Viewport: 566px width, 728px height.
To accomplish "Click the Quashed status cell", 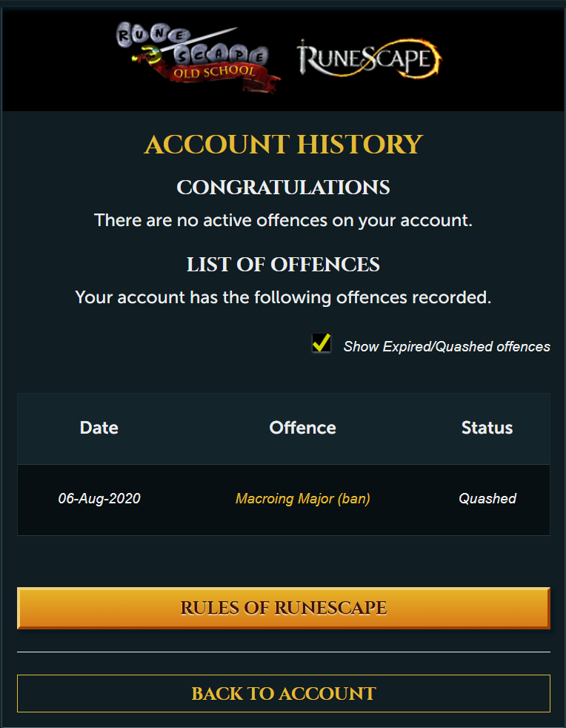I will (487, 499).
